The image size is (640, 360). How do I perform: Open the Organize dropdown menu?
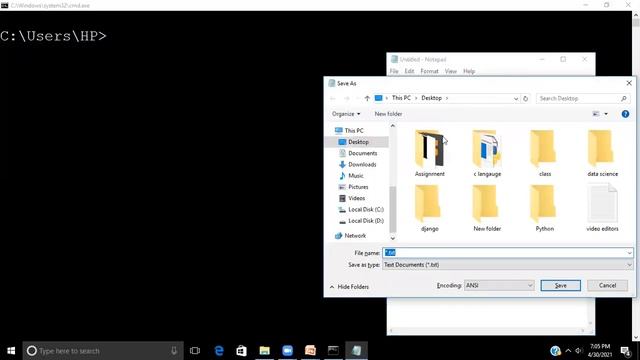pos(346,114)
